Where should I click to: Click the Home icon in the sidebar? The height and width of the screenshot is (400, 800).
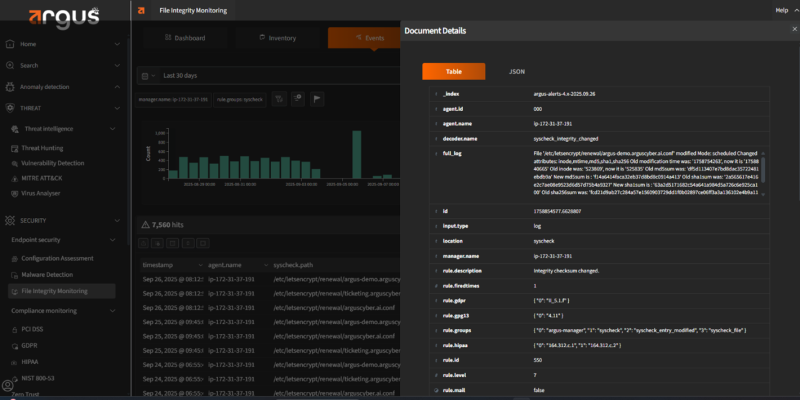pyautogui.click(x=10, y=44)
